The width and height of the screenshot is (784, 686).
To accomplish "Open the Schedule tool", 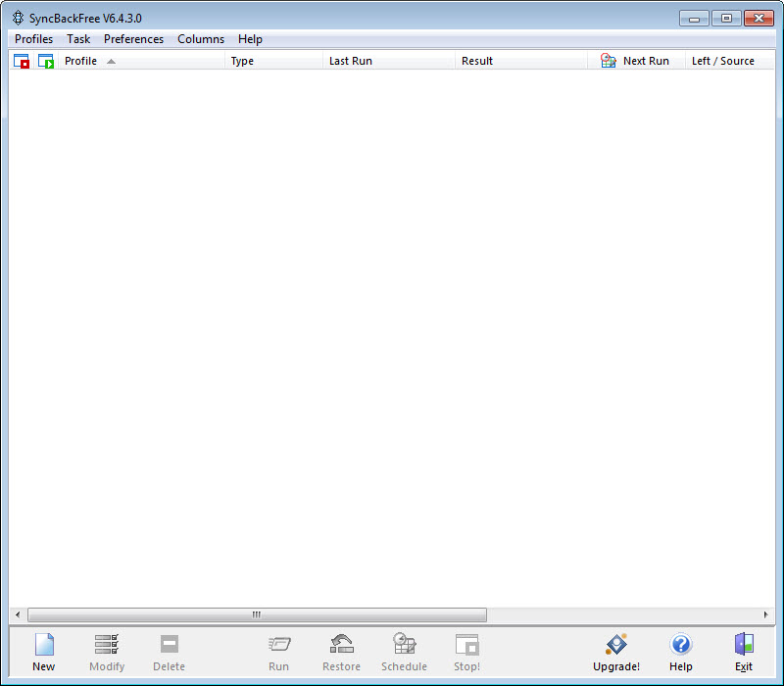I will click(404, 645).
